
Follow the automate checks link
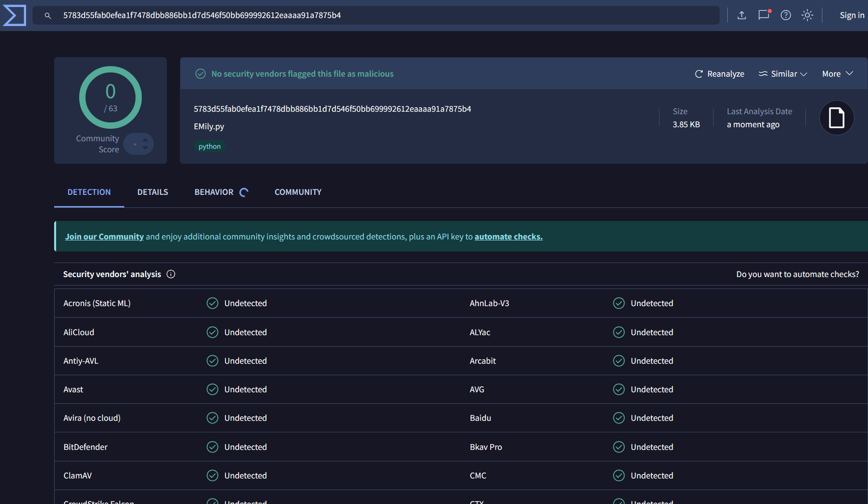[x=509, y=236]
